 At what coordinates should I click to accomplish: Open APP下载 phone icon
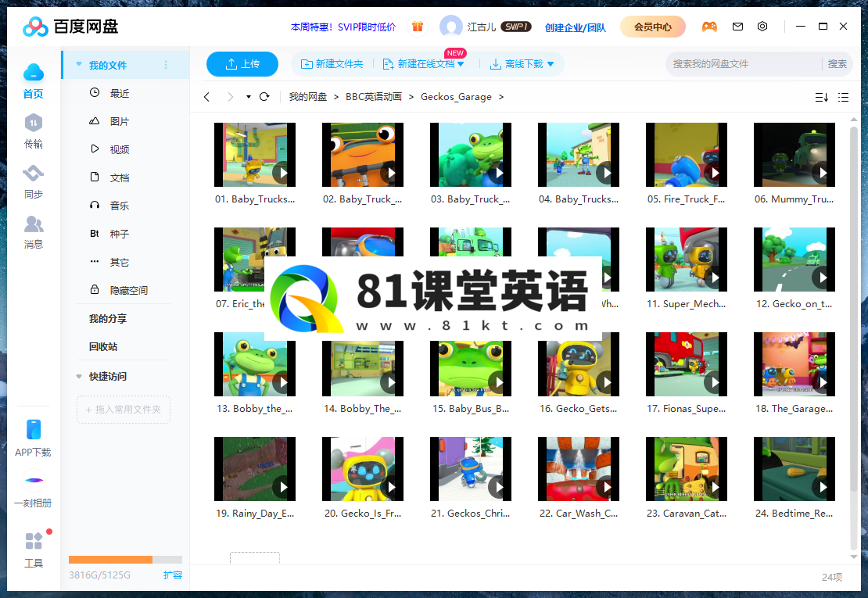[x=33, y=429]
